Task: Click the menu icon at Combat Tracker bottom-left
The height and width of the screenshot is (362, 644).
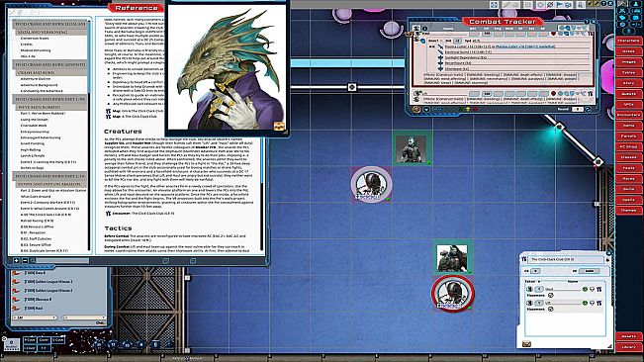Action: (x=416, y=110)
